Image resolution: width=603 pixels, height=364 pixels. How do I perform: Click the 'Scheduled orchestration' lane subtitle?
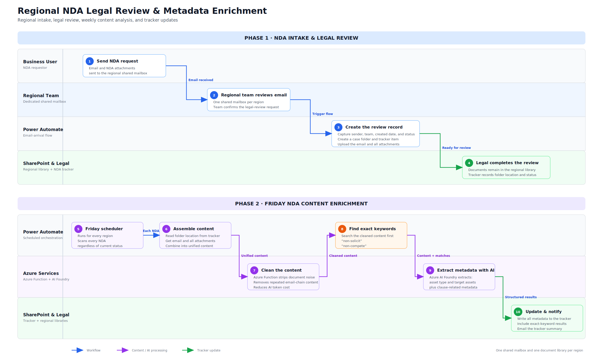pos(43,238)
